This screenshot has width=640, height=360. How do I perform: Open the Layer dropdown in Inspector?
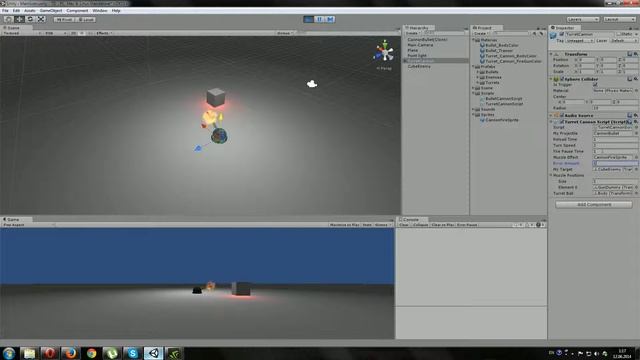click(623, 41)
